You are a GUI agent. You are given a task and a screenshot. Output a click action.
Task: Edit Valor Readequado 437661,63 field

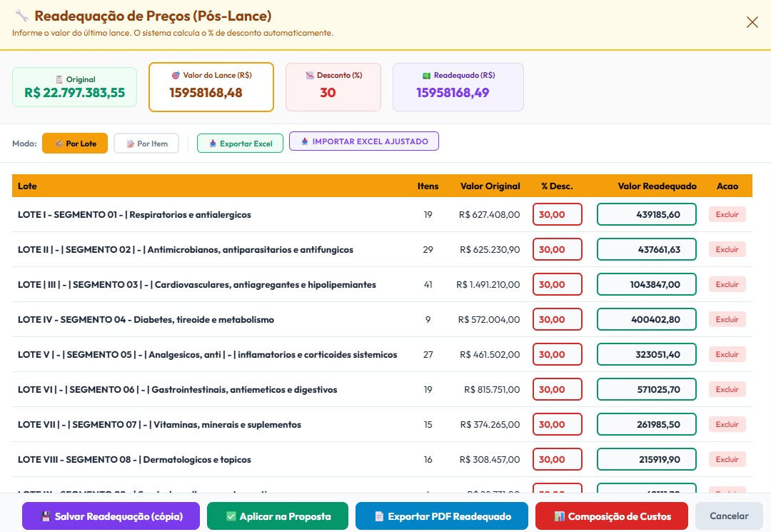click(x=647, y=249)
